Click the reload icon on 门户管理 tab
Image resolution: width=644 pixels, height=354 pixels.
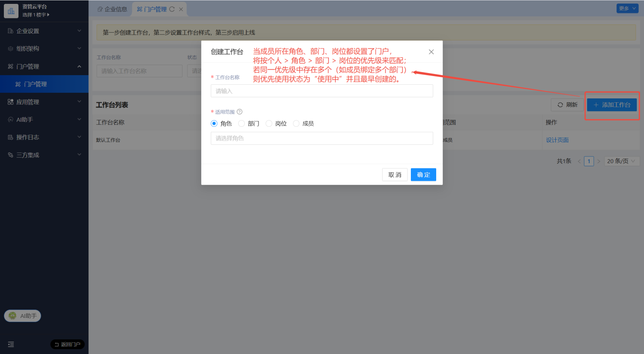tap(172, 9)
